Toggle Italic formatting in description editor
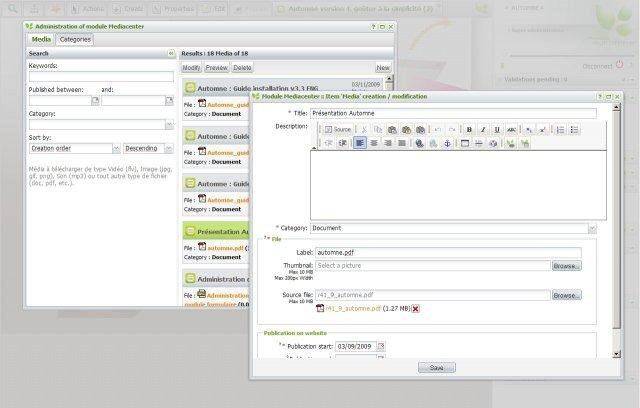 click(x=483, y=130)
